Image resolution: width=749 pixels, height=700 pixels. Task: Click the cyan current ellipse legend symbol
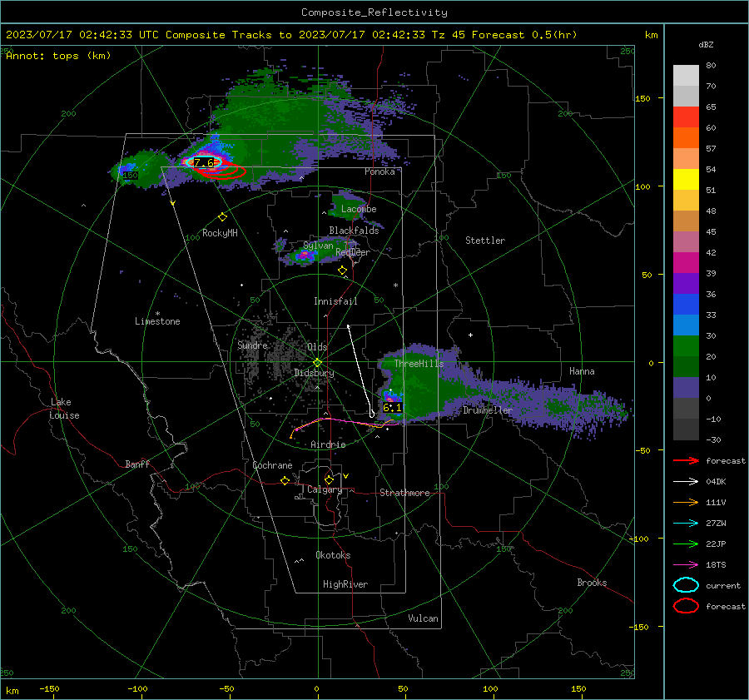point(686,585)
